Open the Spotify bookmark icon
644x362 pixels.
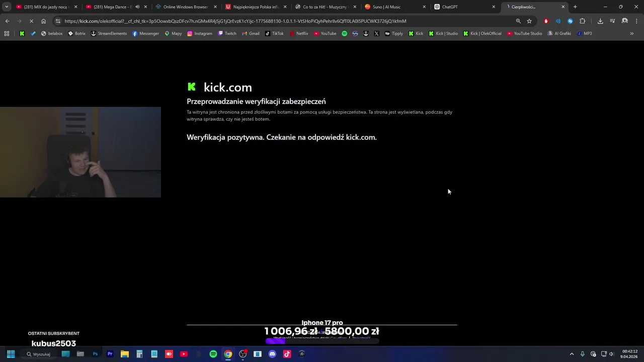point(345,34)
